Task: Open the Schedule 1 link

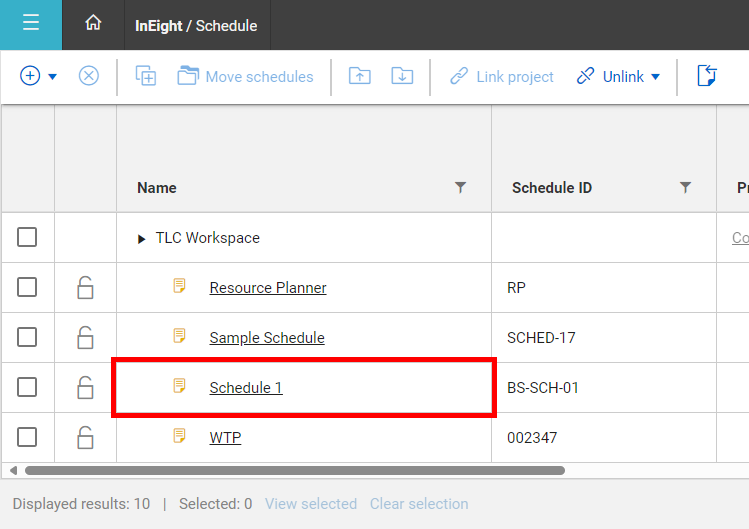Action: click(x=246, y=388)
